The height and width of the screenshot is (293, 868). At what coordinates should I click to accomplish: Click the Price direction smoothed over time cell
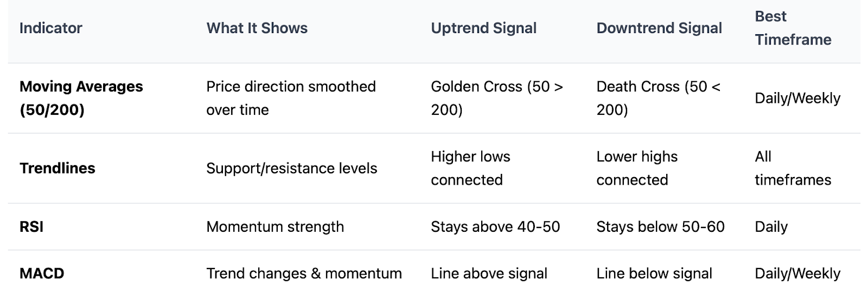[x=291, y=98]
